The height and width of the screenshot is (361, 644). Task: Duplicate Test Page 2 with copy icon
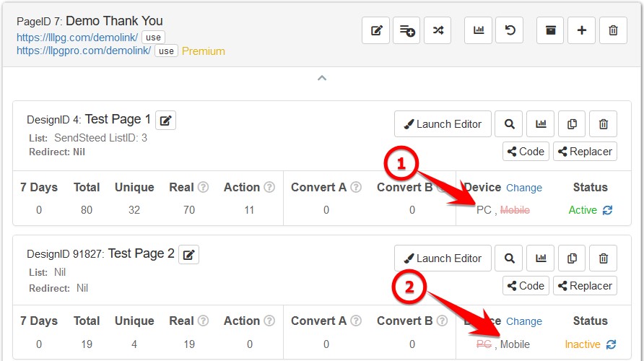(572, 258)
